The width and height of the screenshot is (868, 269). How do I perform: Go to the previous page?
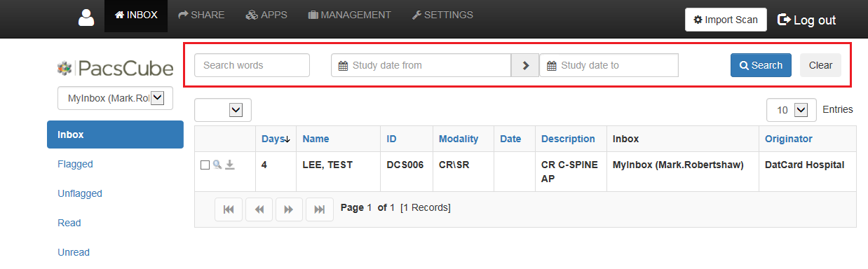coord(259,209)
